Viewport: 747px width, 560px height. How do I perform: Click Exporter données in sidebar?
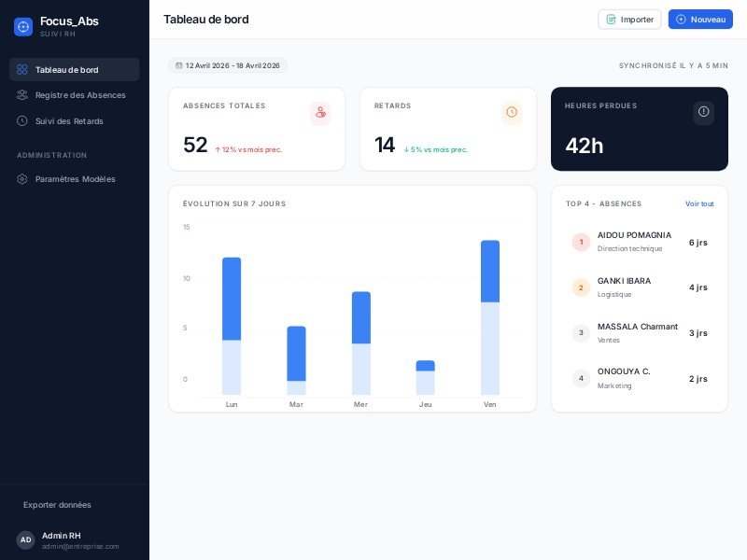coord(57,505)
